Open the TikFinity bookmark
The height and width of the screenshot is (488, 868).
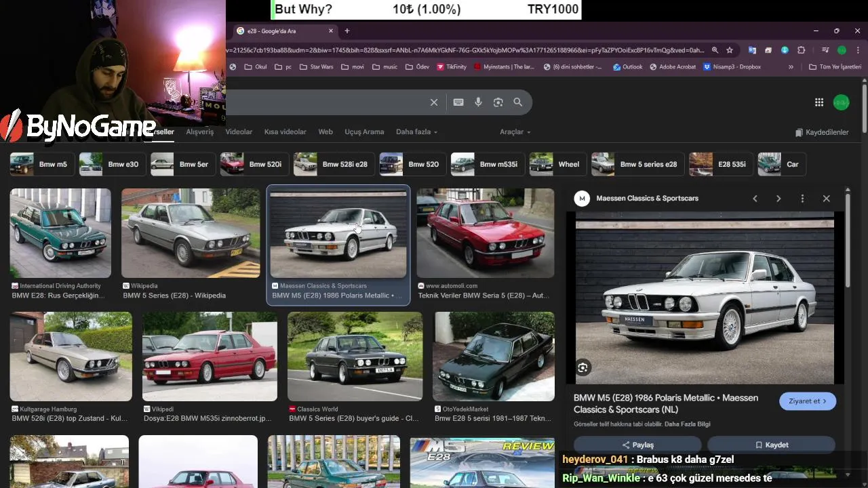(452, 67)
